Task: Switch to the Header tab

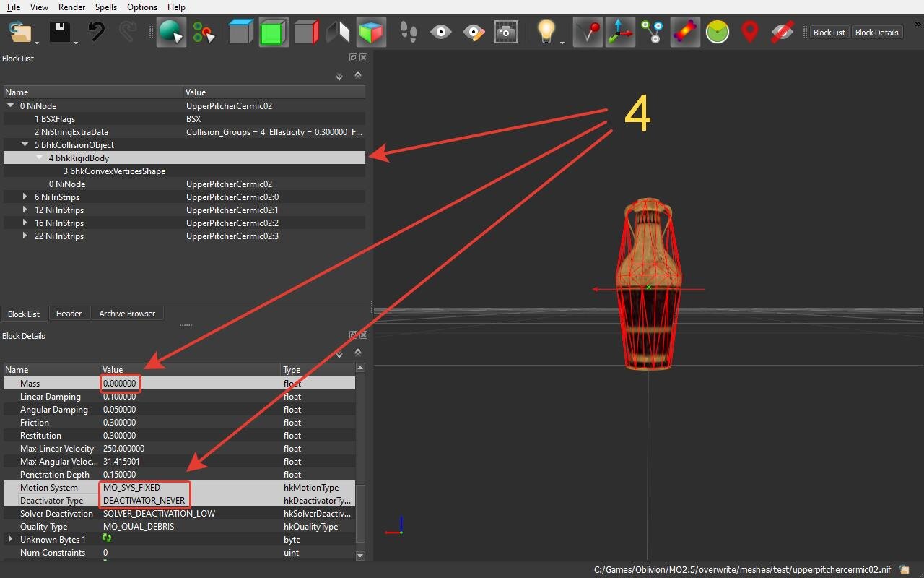Action: tap(69, 313)
